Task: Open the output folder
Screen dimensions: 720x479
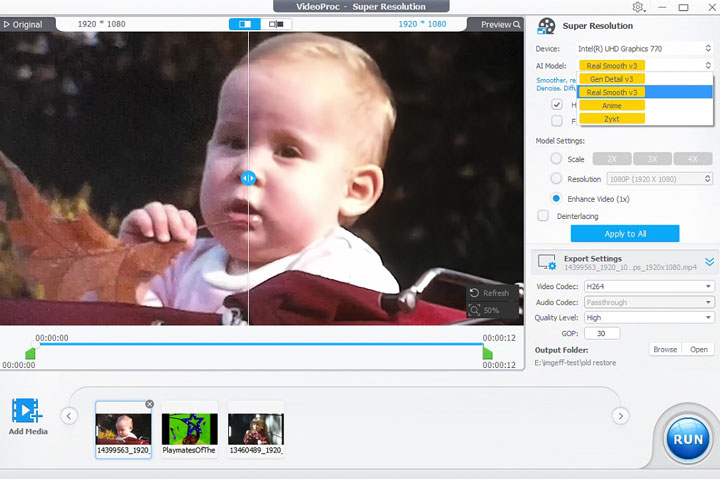Action: tap(698, 349)
